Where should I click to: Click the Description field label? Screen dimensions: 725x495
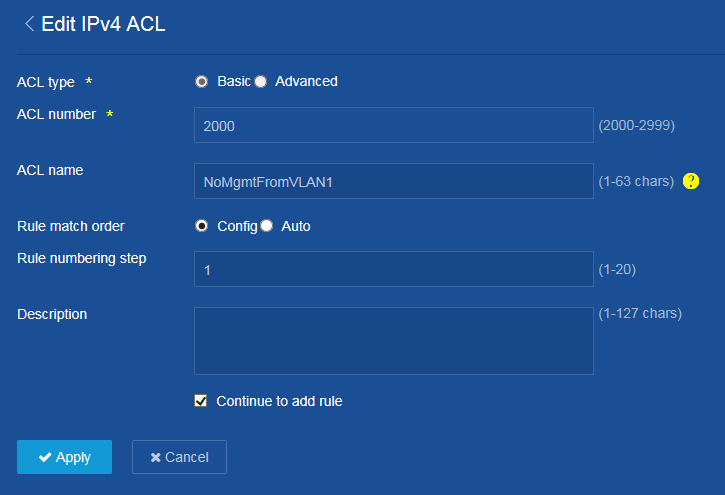pyautogui.click(x=52, y=314)
